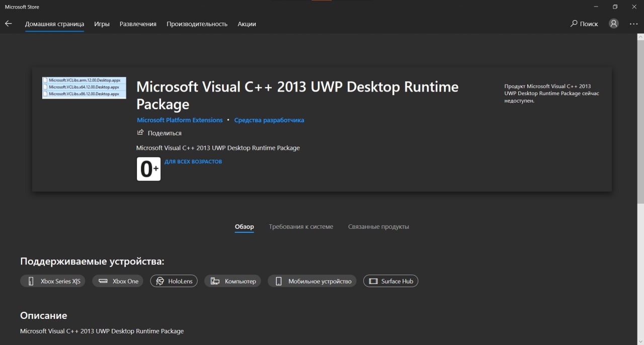Click the Описание section heading
Viewport: 644px width, 345px height.
[x=43, y=316]
